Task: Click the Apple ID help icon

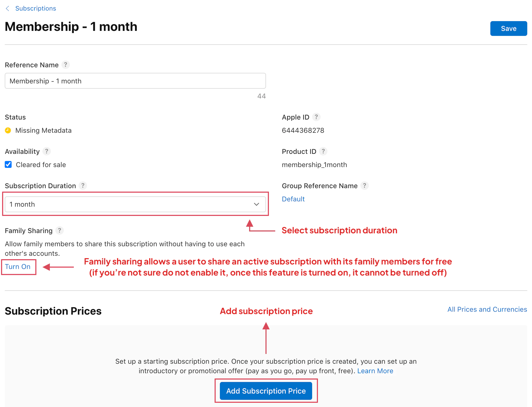Action: (317, 117)
